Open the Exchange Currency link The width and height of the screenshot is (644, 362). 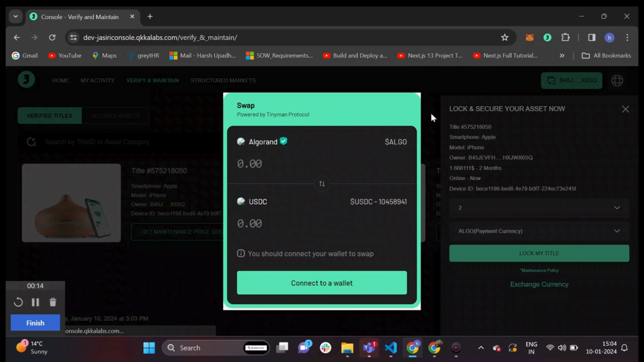pos(539,284)
